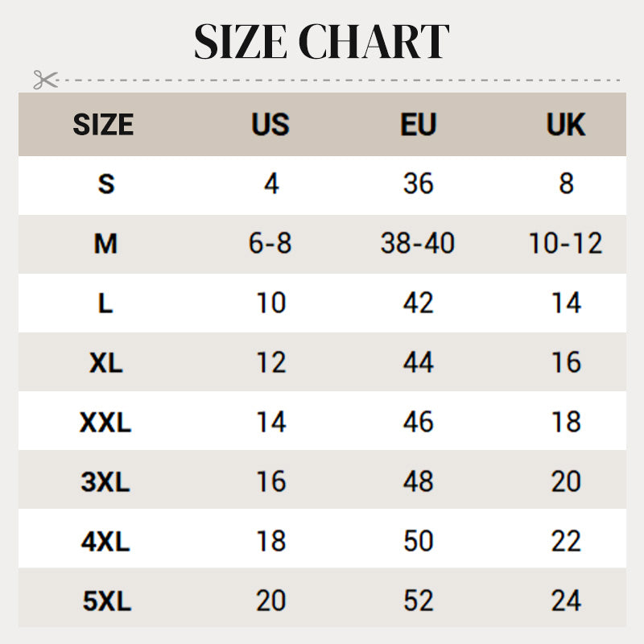Click EU value 36 for size S
644x644 pixels.
[418, 184]
